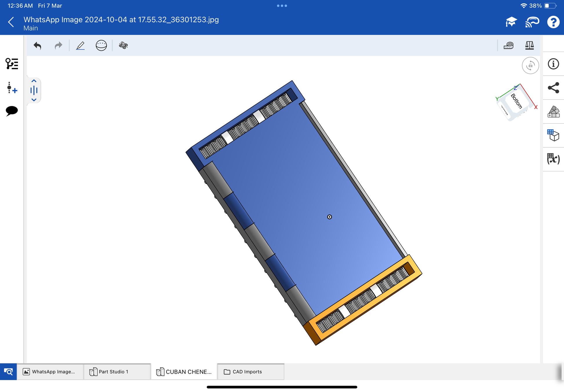
Task: Collapse feature panel with down chevron
Action: 34,100
